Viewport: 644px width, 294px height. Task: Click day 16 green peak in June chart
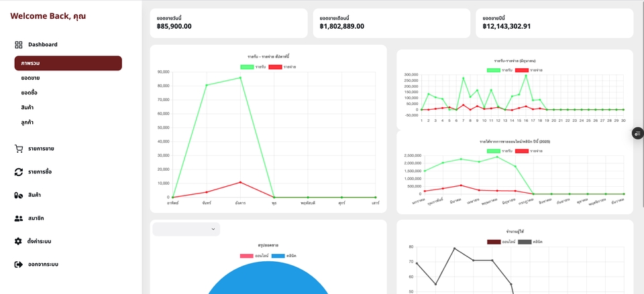click(x=526, y=76)
